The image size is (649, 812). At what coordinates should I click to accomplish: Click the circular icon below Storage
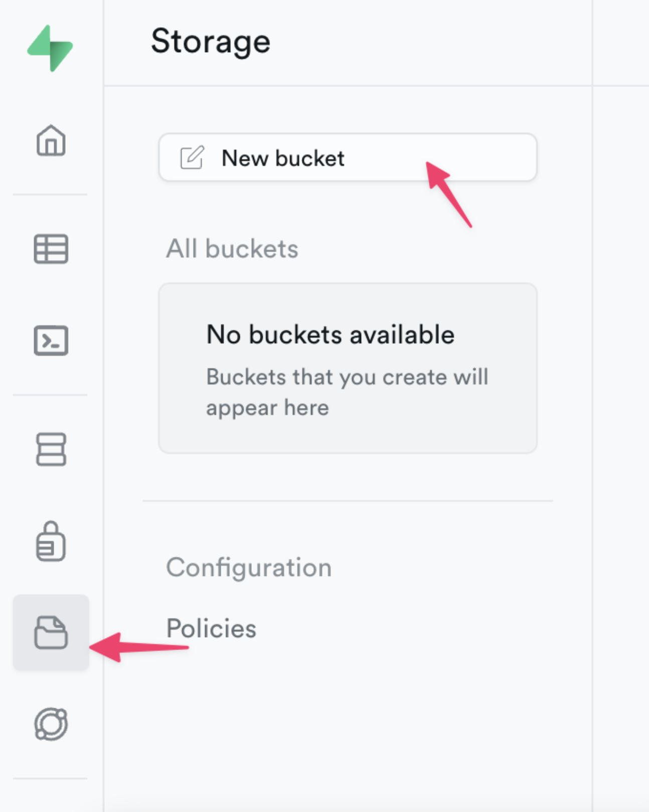click(51, 724)
